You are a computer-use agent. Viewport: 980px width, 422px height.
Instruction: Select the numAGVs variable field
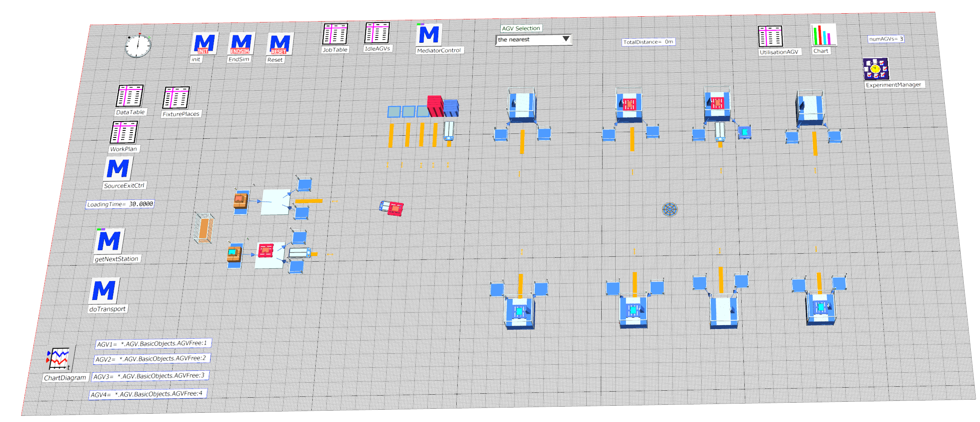[885, 39]
